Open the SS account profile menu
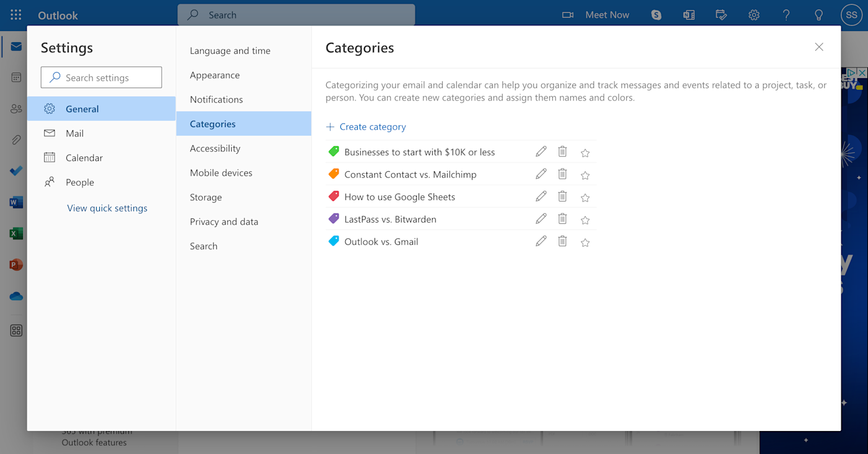The height and width of the screenshot is (454, 868). tap(851, 15)
